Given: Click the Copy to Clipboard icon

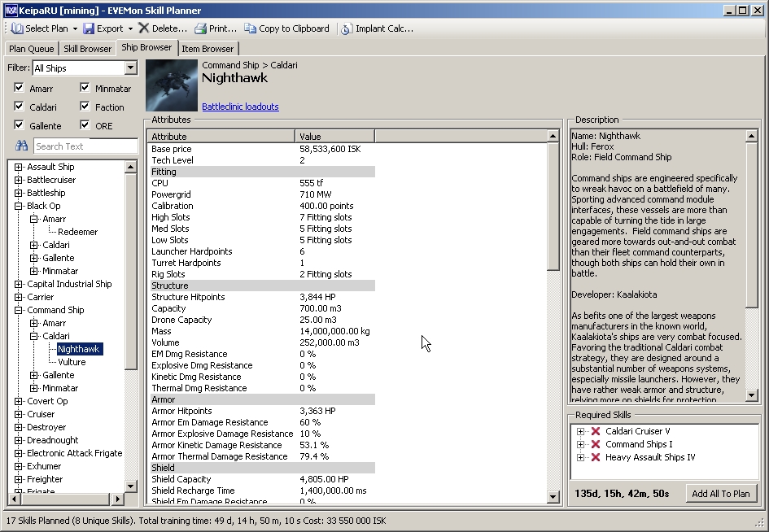Looking at the screenshot, I should [x=251, y=28].
